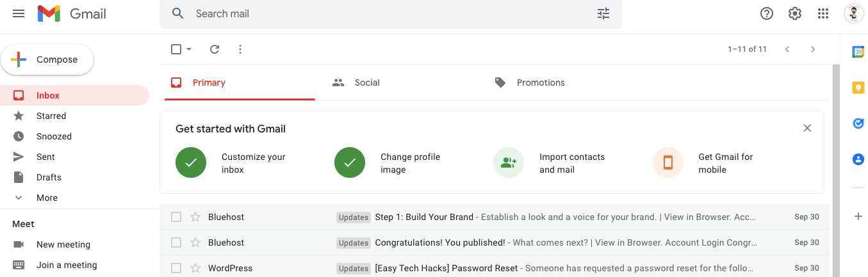The image size is (868, 277).
Task: Open the Settings gear icon
Action: 795,13
